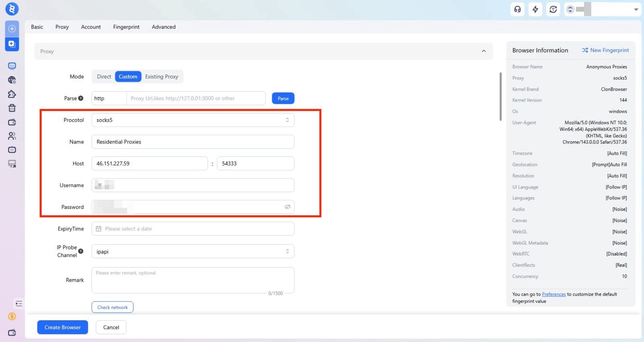644x342 pixels.
Task: Switch to the Fingerprint tab
Action: 126,27
